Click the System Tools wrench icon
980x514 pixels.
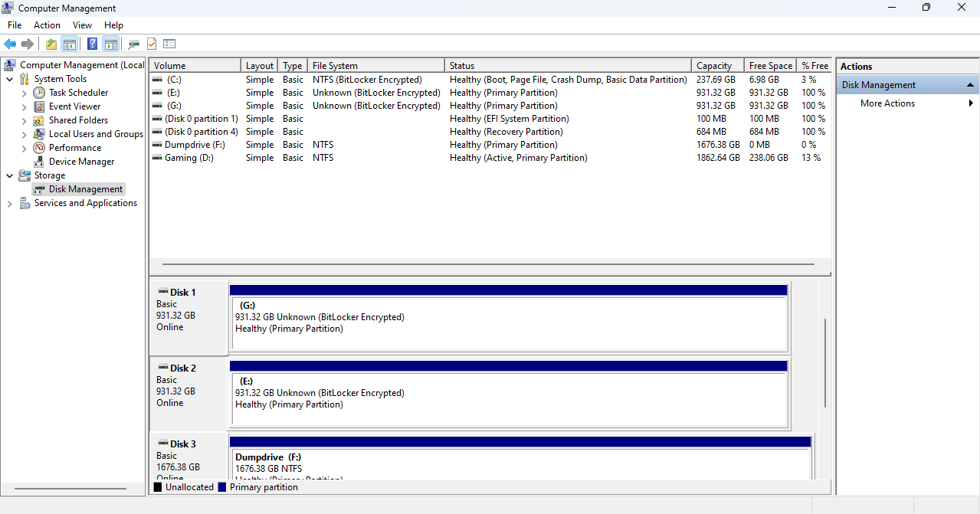25,79
